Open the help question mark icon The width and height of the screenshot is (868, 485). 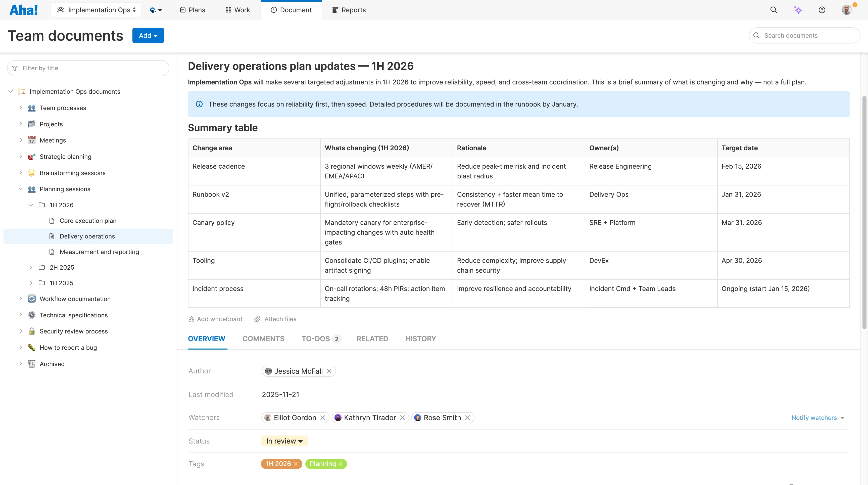tap(822, 10)
